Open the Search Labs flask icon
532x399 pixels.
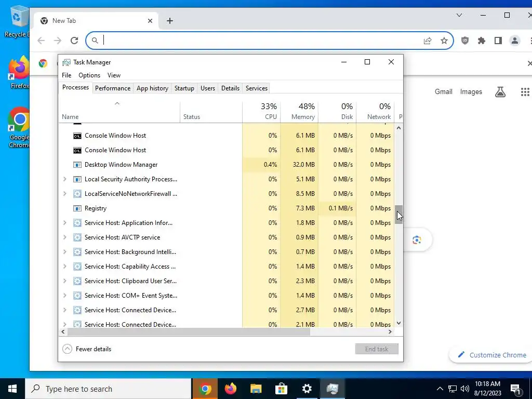500,91
